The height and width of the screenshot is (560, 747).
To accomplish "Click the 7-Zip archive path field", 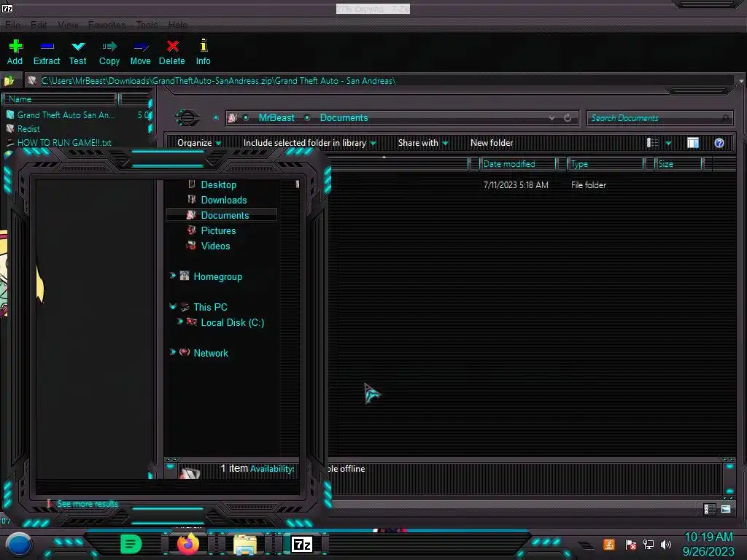I will pyautogui.click(x=381, y=81).
